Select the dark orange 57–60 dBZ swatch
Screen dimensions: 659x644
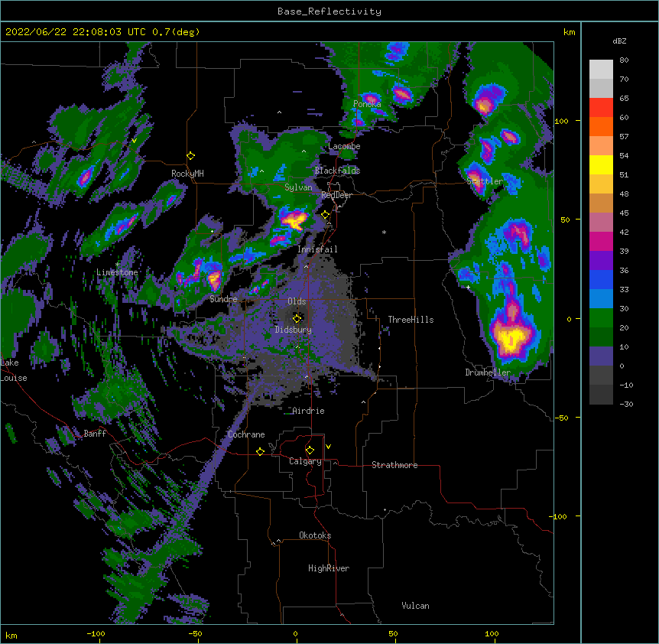[x=601, y=126]
